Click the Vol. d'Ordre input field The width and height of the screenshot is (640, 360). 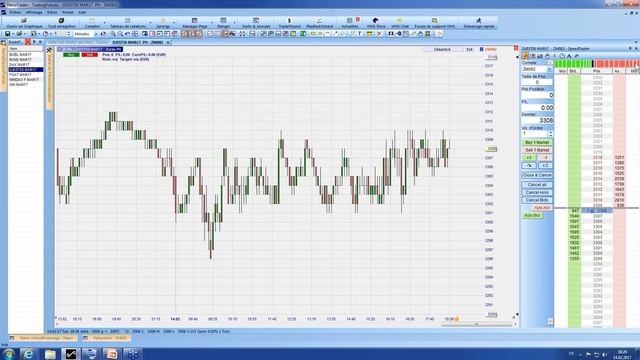tap(535, 133)
